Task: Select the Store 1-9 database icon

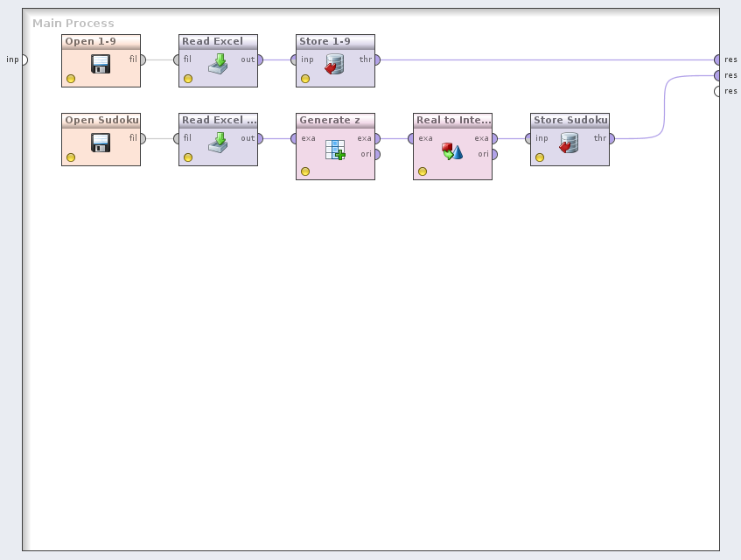Action: point(335,64)
